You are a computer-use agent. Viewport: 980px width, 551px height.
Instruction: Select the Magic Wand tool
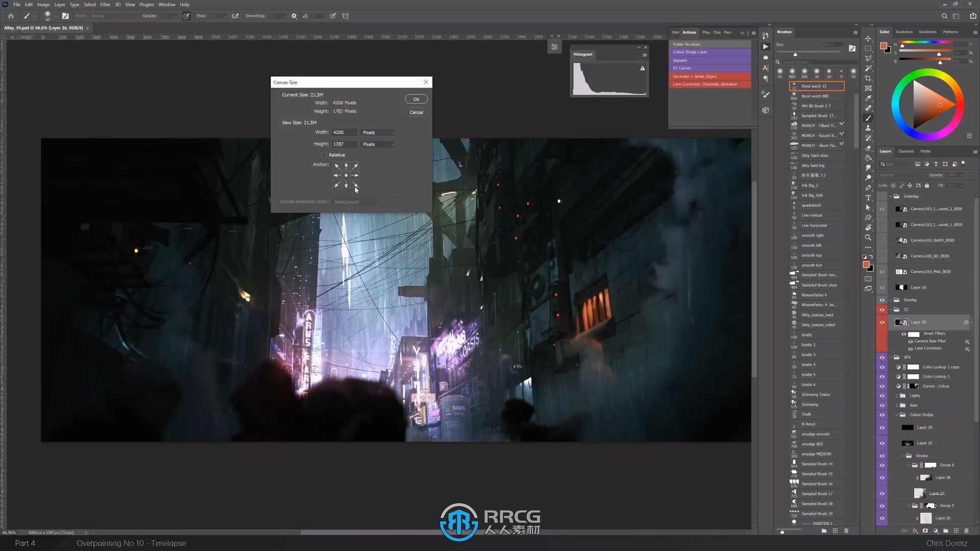868,68
